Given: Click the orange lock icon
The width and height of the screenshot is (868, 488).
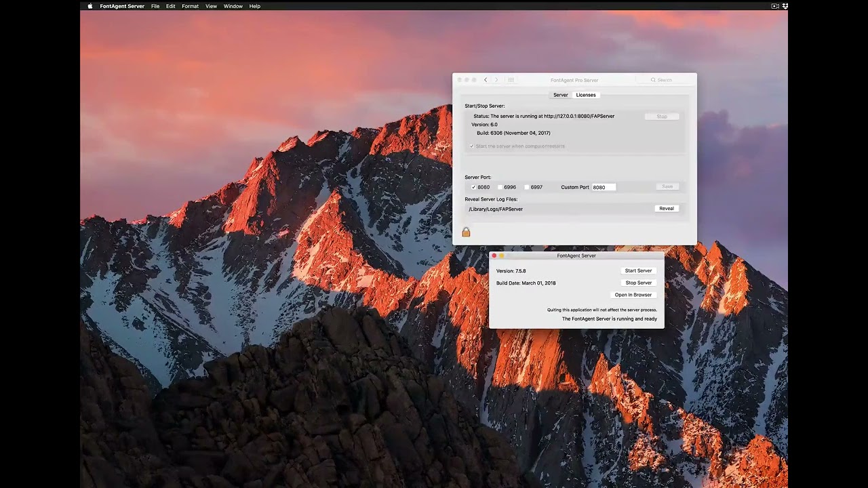Looking at the screenshot, I should [466, 232].
